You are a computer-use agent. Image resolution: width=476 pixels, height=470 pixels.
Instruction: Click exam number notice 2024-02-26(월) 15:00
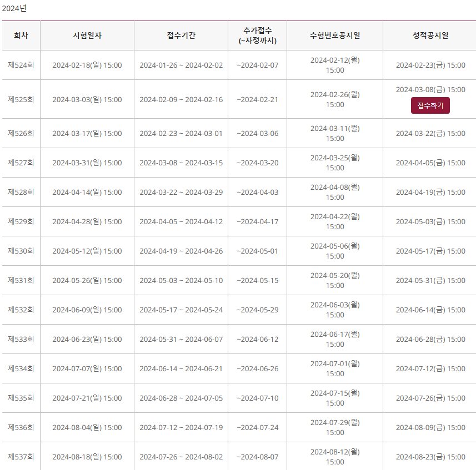pyautogui.click(x=335, y=99)
